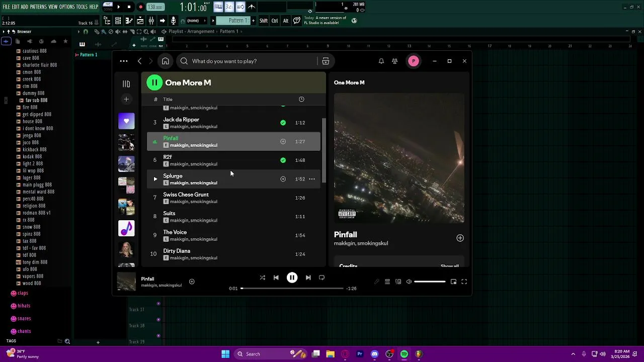This screenshot has width=644, height=362.
Task: Open Windows Start menu
Action: pos(225,354)
